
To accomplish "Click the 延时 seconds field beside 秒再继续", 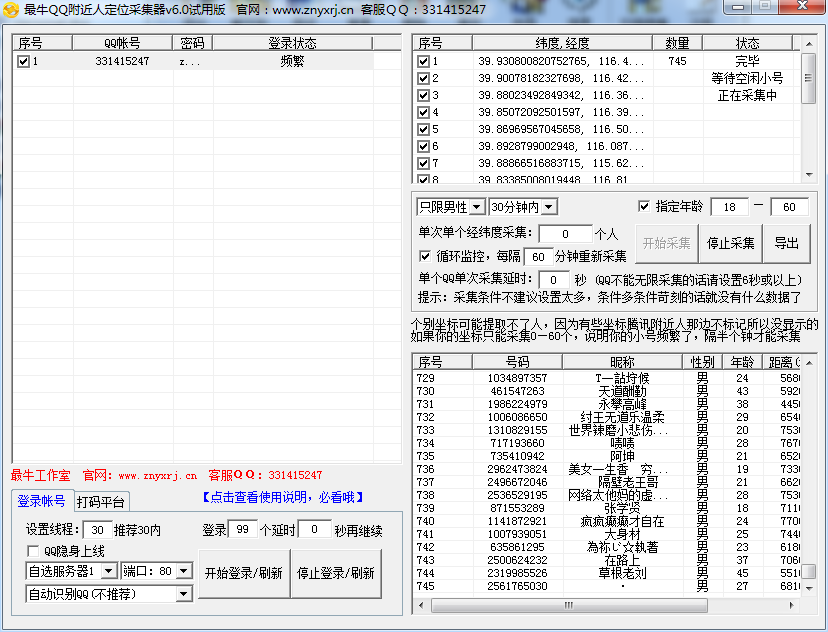I will point(314,530).
